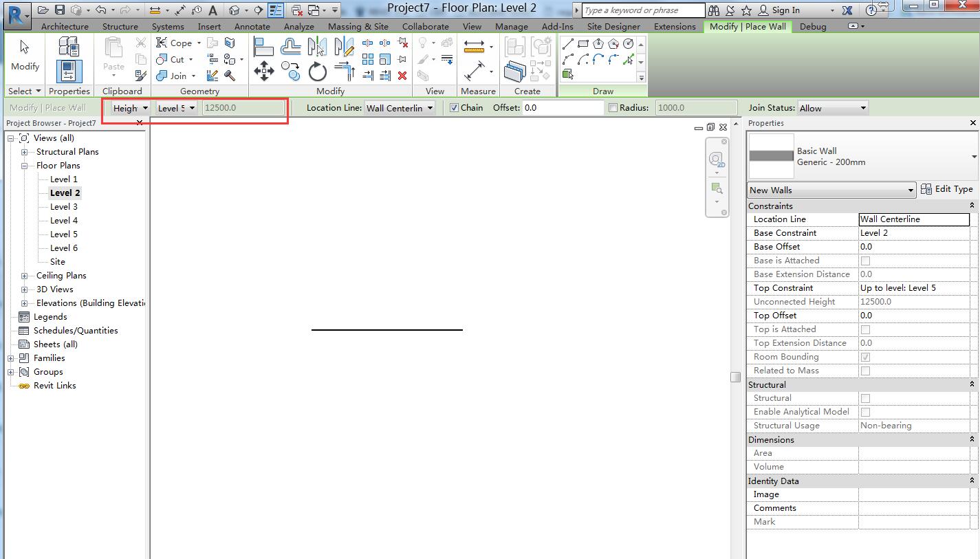Activate the Move tool
Viewport: 980px width, 559px height.
coord(264,70)
